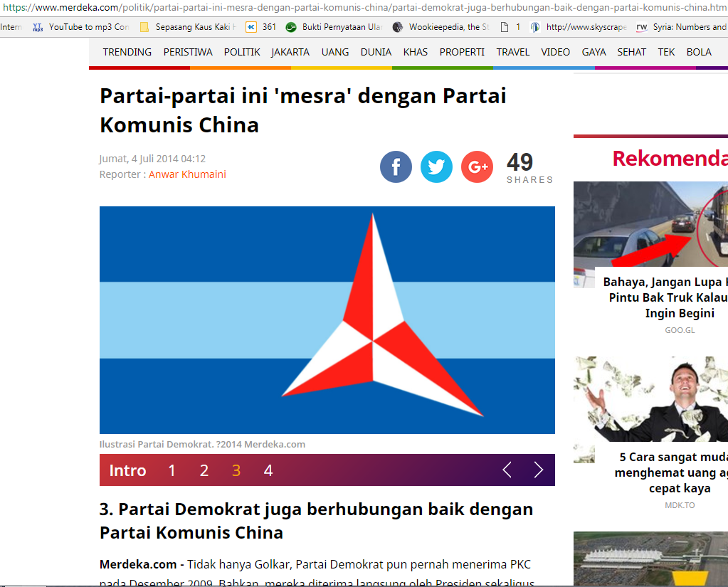Image resolution: width=728 pixels, height=587 pixels.
Task: Click the article headline text
Action: (302, 110)
